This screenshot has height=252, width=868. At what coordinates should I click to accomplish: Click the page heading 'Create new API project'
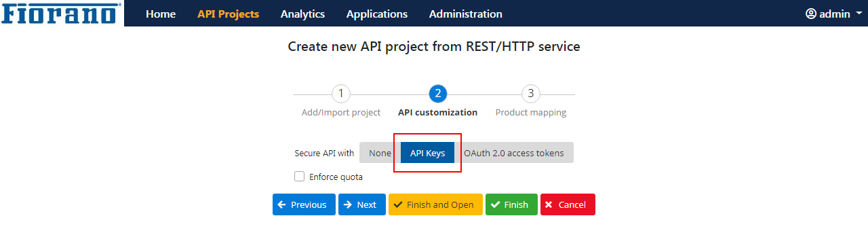click(x=434, y=47)
